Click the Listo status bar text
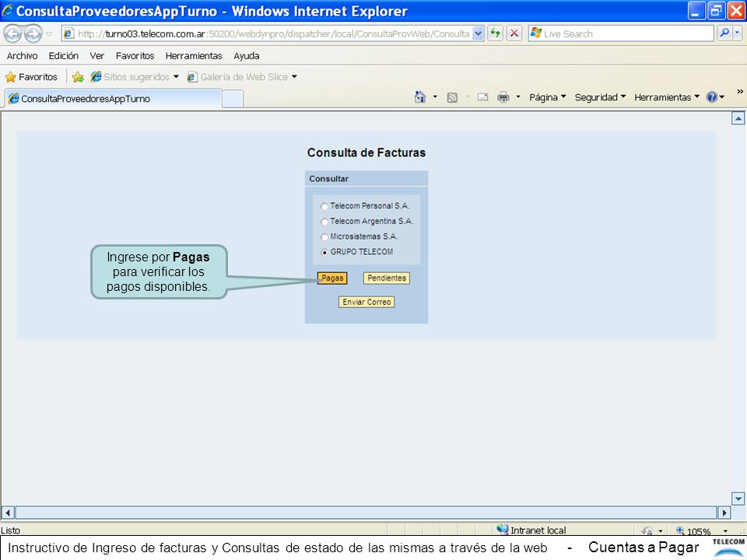 [x=10, y=530]
